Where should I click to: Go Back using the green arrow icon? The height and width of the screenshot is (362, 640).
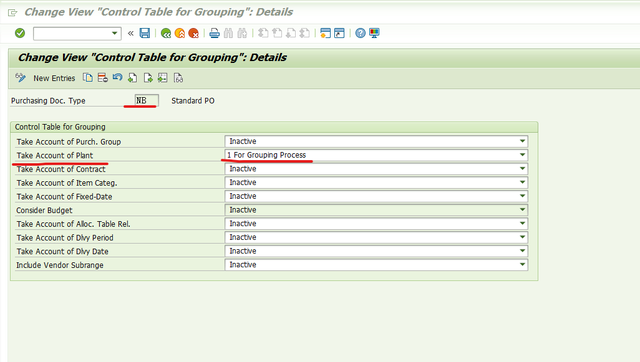[x=166, y=33]
